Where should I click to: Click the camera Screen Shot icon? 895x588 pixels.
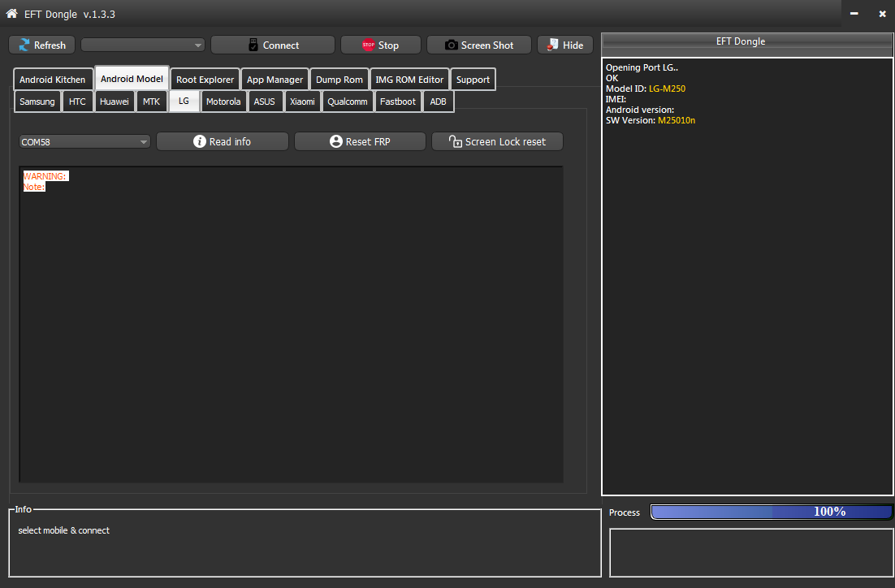(x=451, y=45)
